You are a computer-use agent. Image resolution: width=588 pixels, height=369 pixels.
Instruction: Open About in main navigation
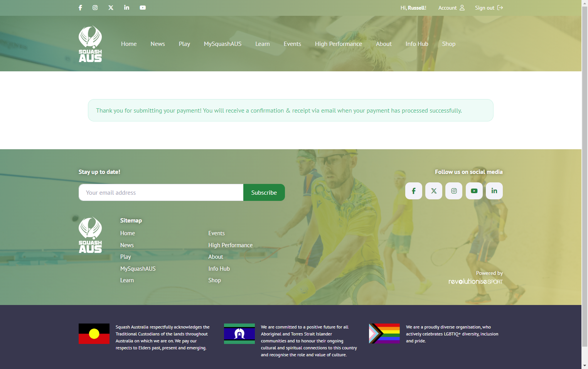pyautogui.click(x=384, y=44)
